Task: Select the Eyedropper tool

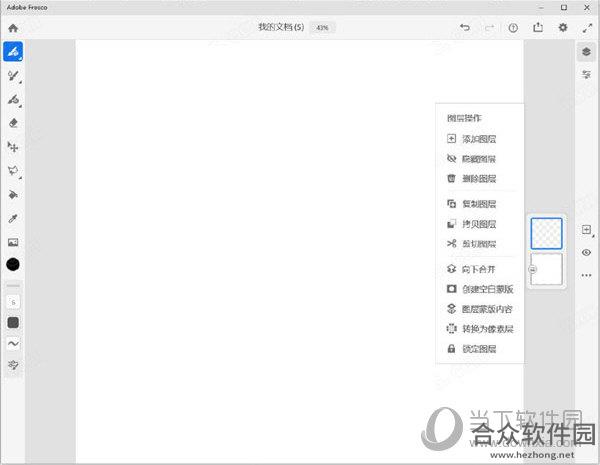Action: click(13, 219)
